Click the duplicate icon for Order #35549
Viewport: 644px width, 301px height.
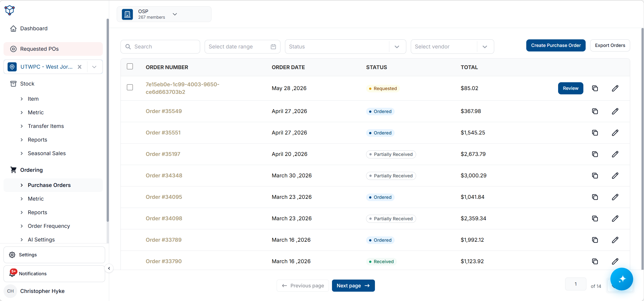coord(595,111)
